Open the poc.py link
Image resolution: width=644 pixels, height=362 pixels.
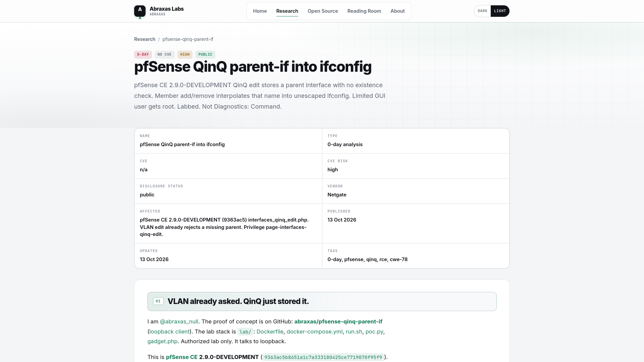[x=374, y=332]
